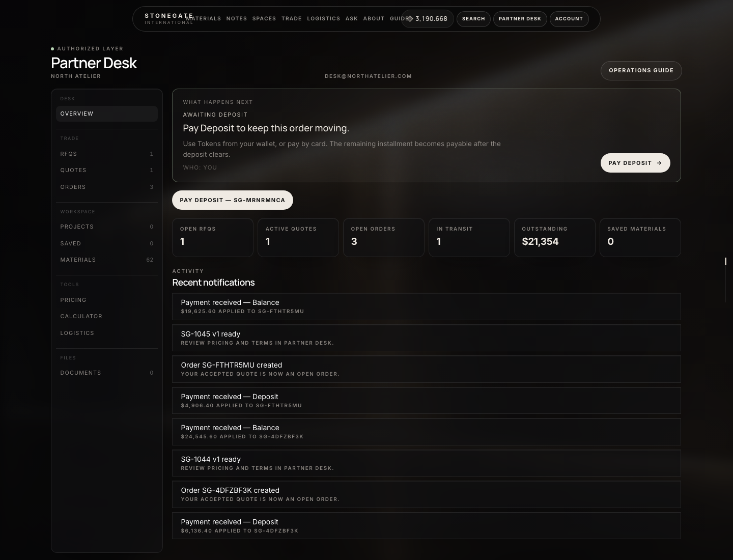Image resolution: width=733 pixels, height=560 pixels.
Task: Open the Account button
Action: pos(569,19)
